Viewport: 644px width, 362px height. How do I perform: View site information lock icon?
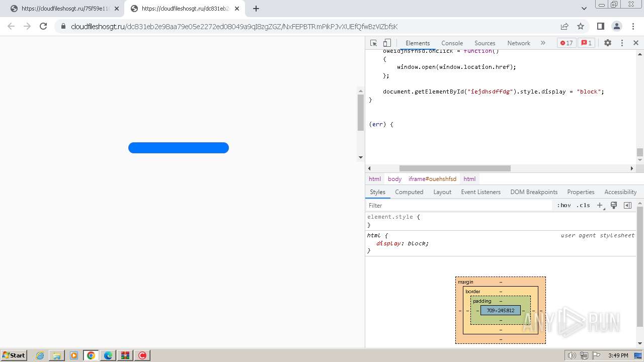coord(63,27)
